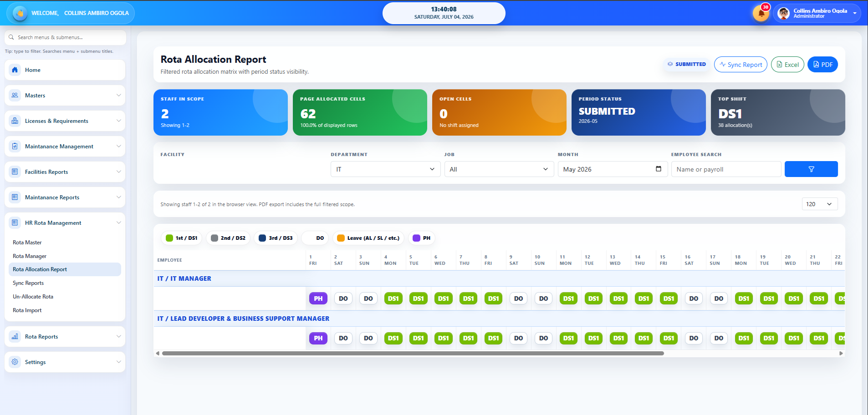Click the horizontal scrollbar under the rota table
868x415 pixels.
(x=413, y=353)
